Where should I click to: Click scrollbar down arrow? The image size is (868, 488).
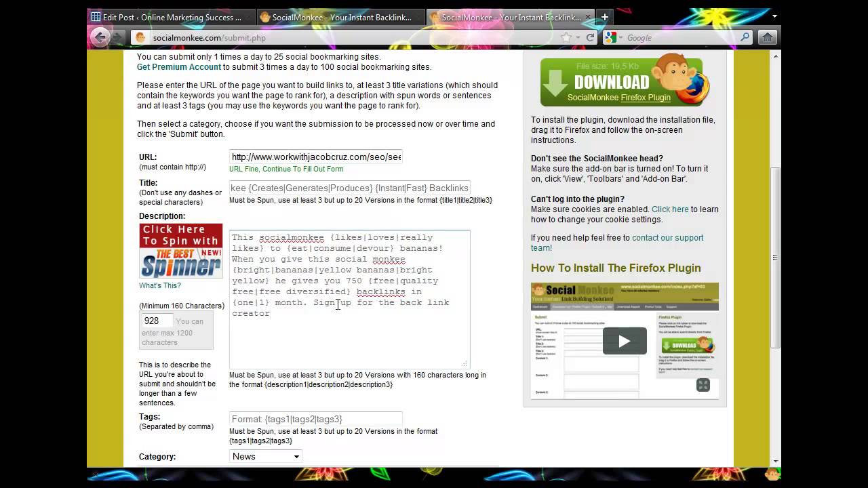tap(775, 461)
